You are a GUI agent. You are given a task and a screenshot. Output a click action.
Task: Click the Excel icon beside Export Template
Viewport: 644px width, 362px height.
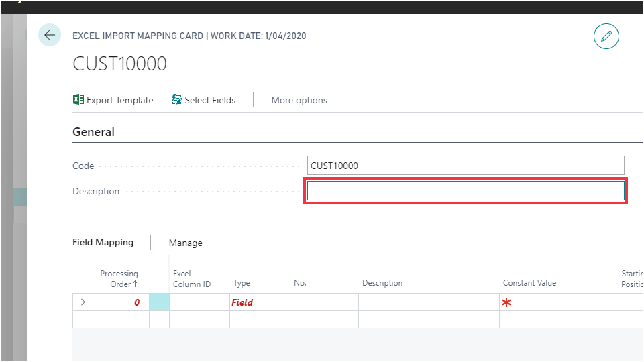pos(78,100)
